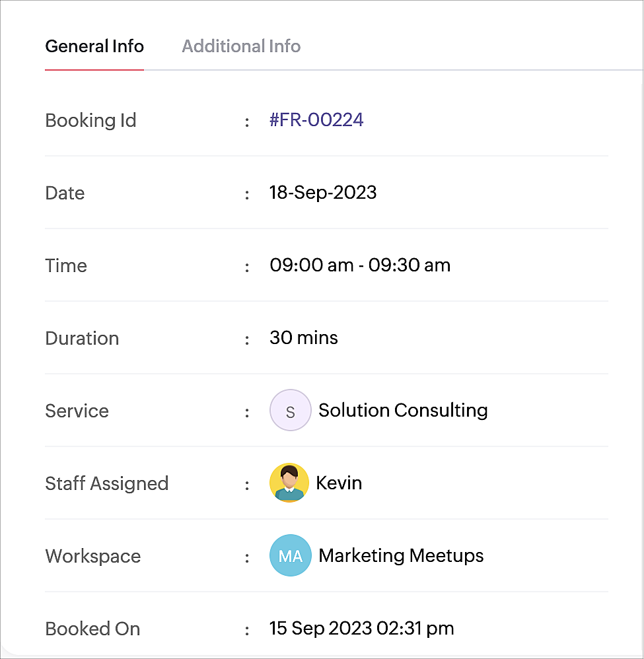
Task: Switch to the Additional Info tab
Action: (x=241, y=46)
